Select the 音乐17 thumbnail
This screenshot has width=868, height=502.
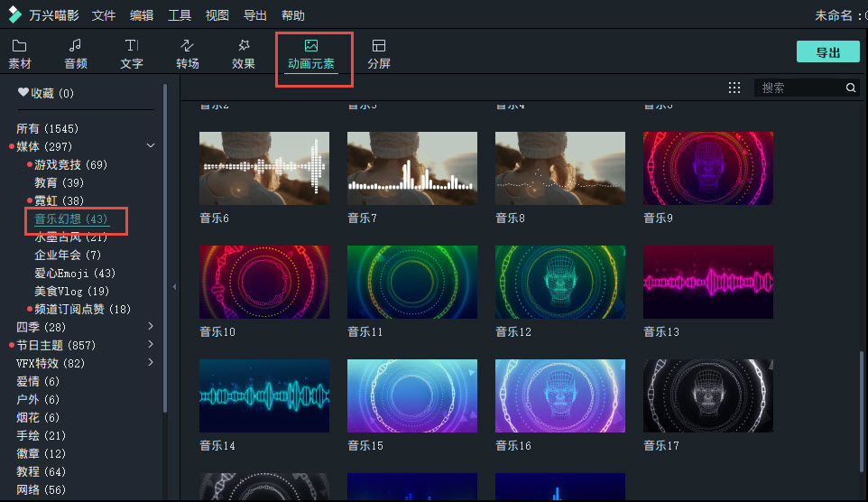pos(708,395)
